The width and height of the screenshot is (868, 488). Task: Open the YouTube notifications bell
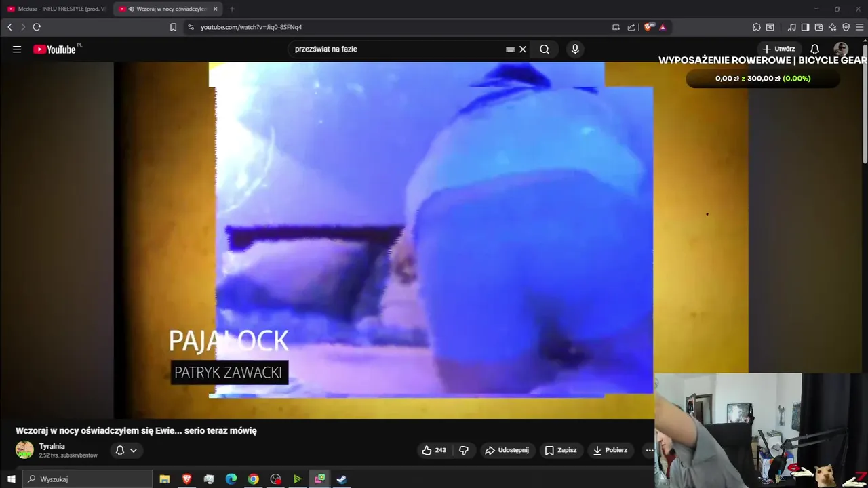[x=815, y=49]
